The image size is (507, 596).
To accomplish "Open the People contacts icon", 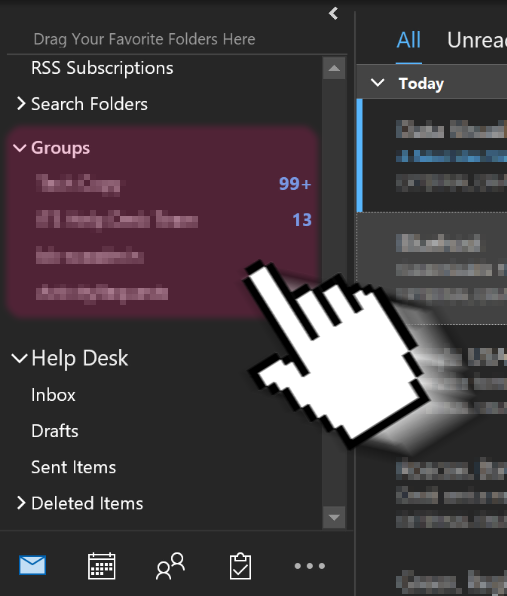I will [171, 566].
